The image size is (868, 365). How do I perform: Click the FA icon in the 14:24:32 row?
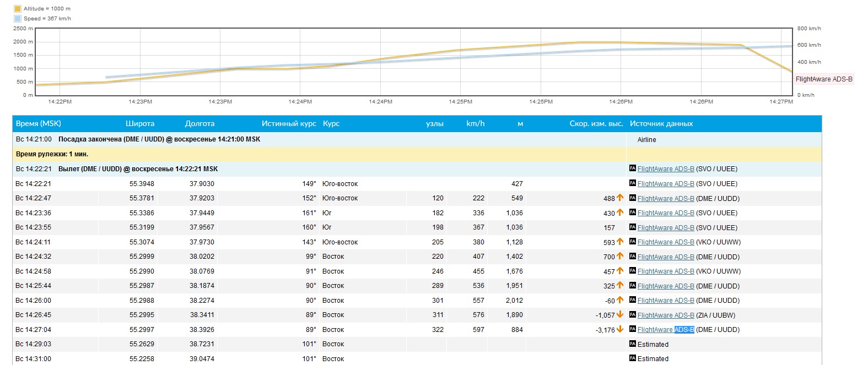[633, 257]
